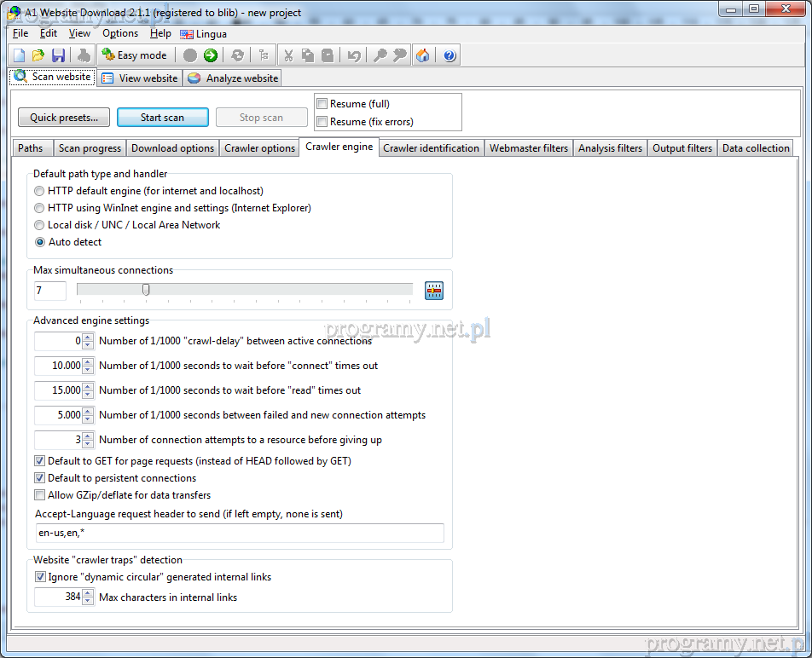
Task: Open connections settings icon beside the slider
Action: point(435,291)
